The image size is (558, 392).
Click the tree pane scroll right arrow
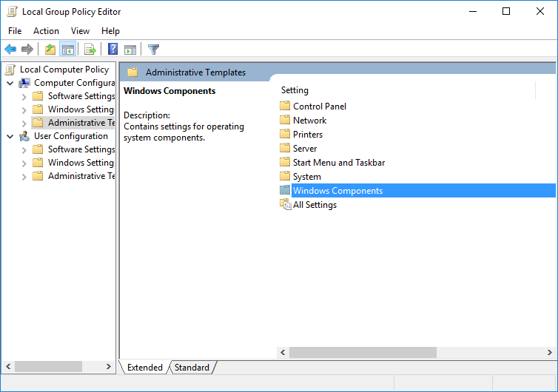pyautogui.click(x=109, y=366)
